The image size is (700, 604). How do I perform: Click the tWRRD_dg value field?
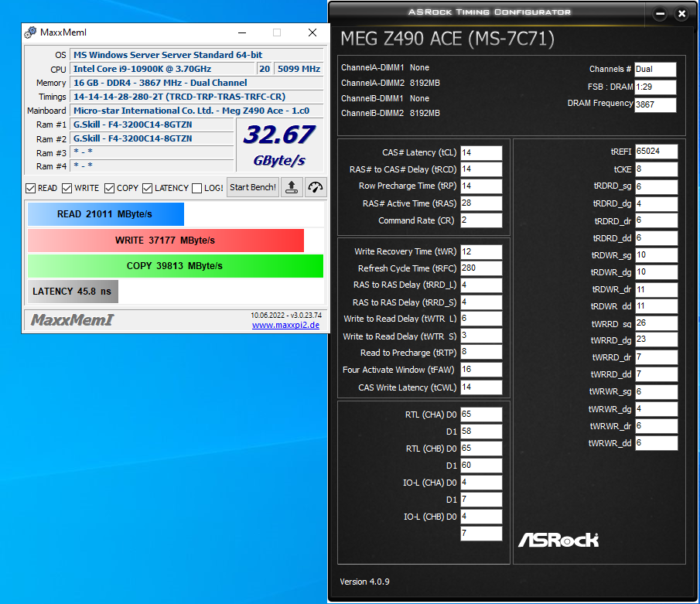(656, 340)
